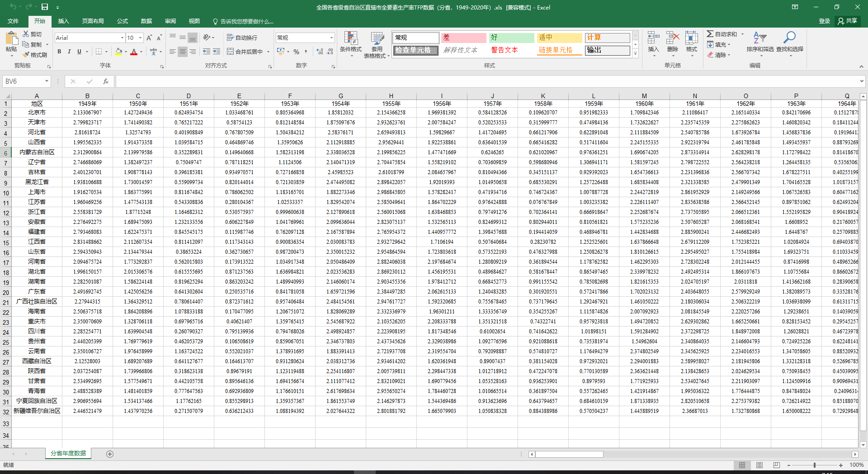This screenshot has height=474, width=868.
Task: Click the zoom slider in status bar
Action: (814, 465)
